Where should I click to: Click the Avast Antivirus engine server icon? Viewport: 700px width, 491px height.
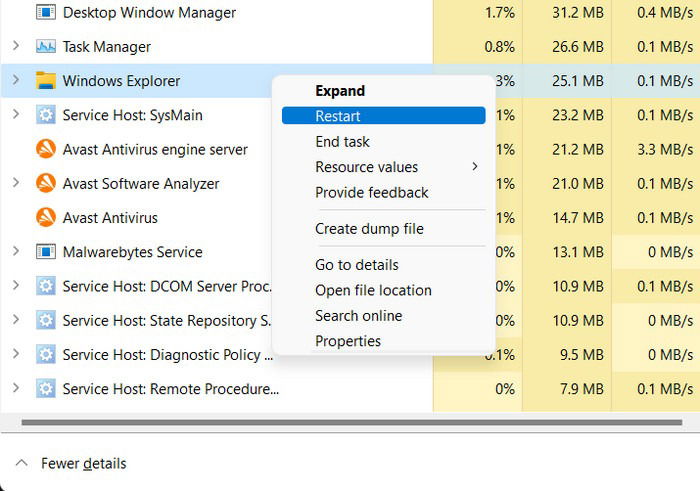click(x=46, y=149)
